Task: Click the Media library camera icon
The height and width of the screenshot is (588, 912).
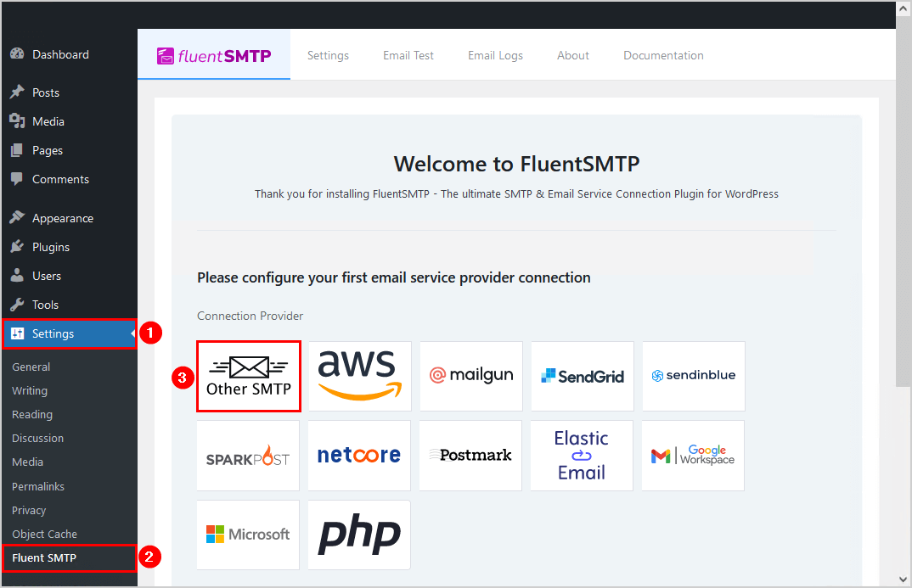Action: 17,120
